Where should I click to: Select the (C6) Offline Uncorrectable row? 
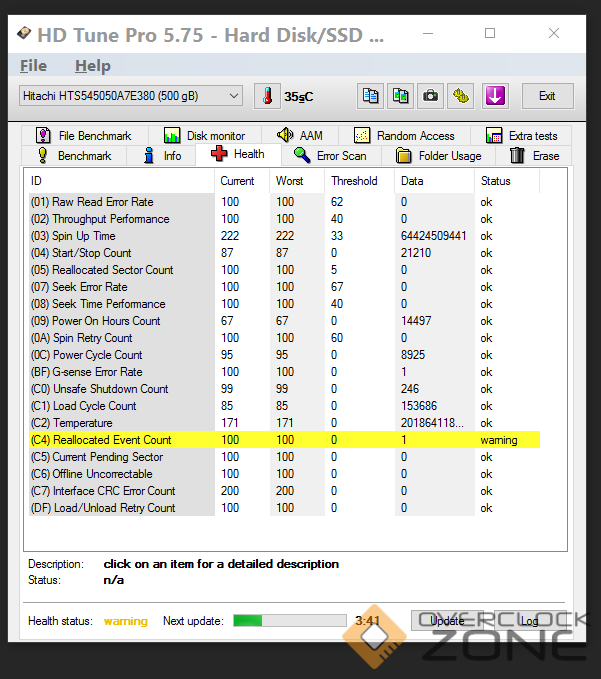tap(284, 474)
